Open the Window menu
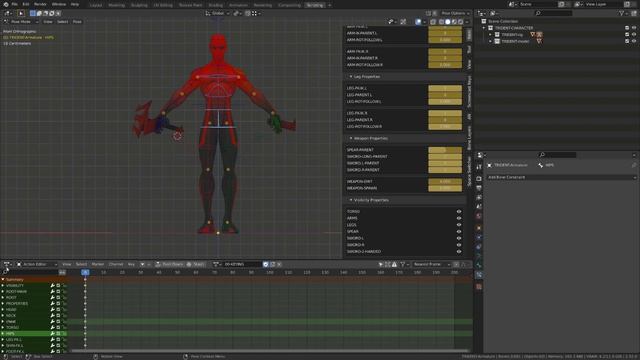Viewport: 640px width, 360px height. point(59,4)
